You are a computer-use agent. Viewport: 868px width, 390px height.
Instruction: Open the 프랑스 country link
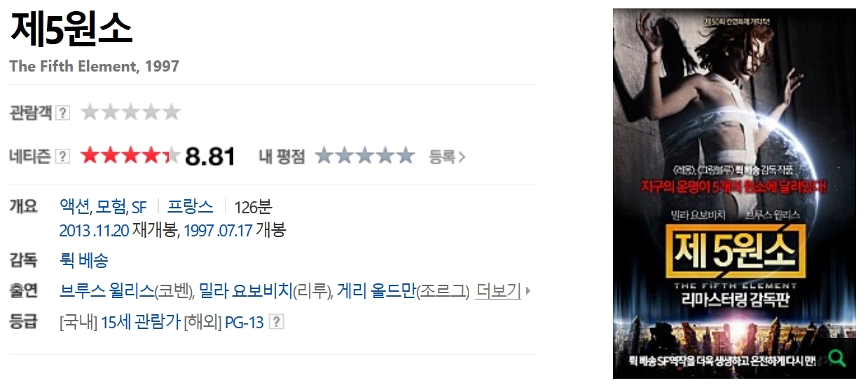190,206
